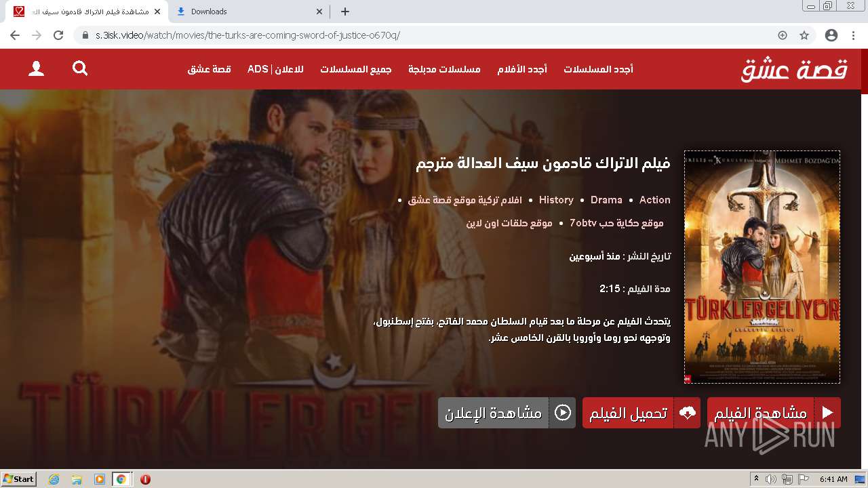868x488 pixels.
Task: Open للاعلان ADS menu item
Action: (275, 69)
